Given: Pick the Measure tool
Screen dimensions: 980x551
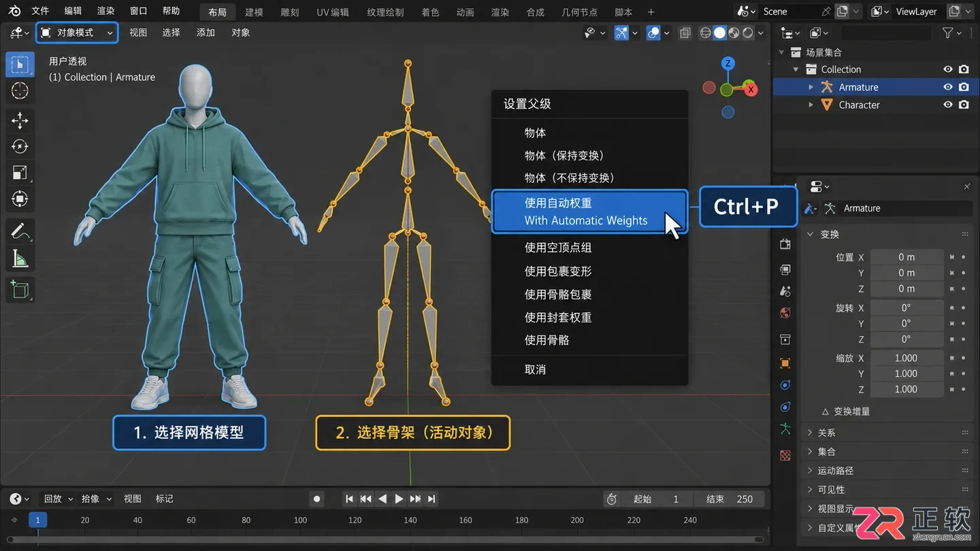Looking at the screenshot, I should (x=20, y=258).
